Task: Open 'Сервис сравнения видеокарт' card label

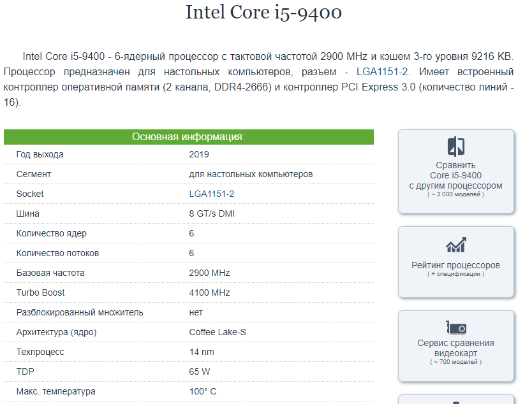Action: coord(455,348)
